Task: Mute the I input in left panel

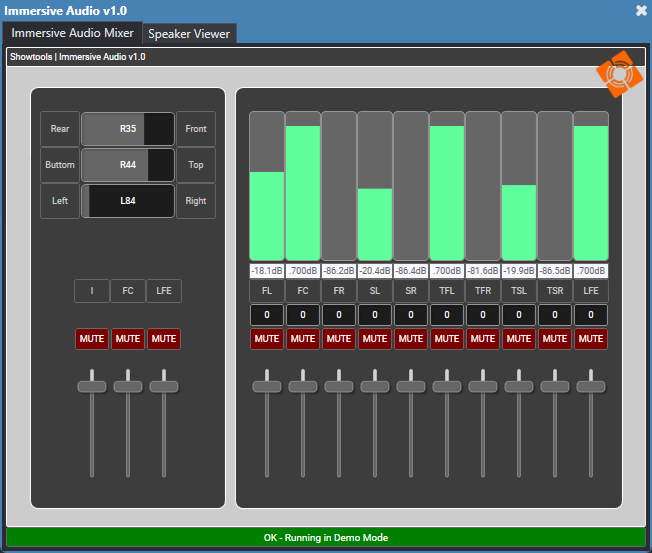Action: (92, 339)
